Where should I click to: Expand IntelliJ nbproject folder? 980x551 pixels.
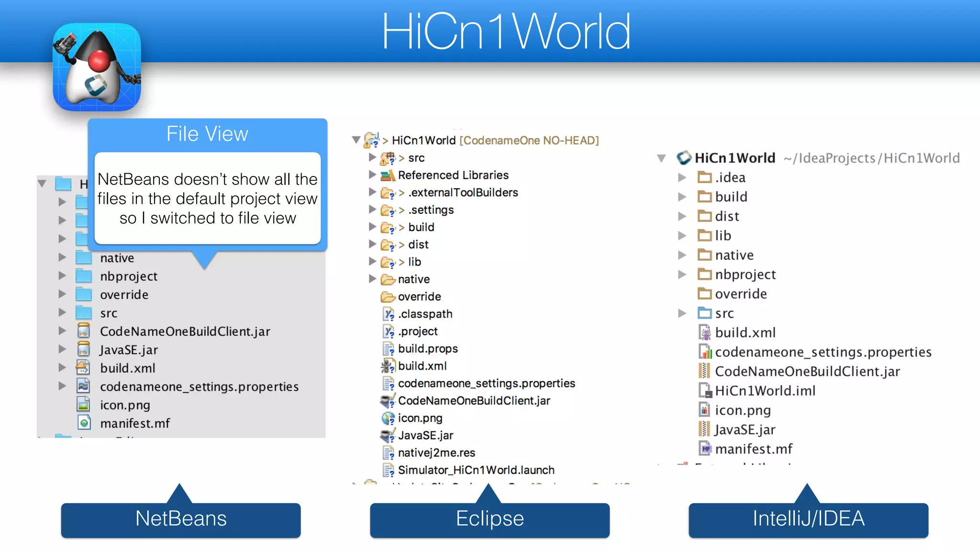(682, 274)
